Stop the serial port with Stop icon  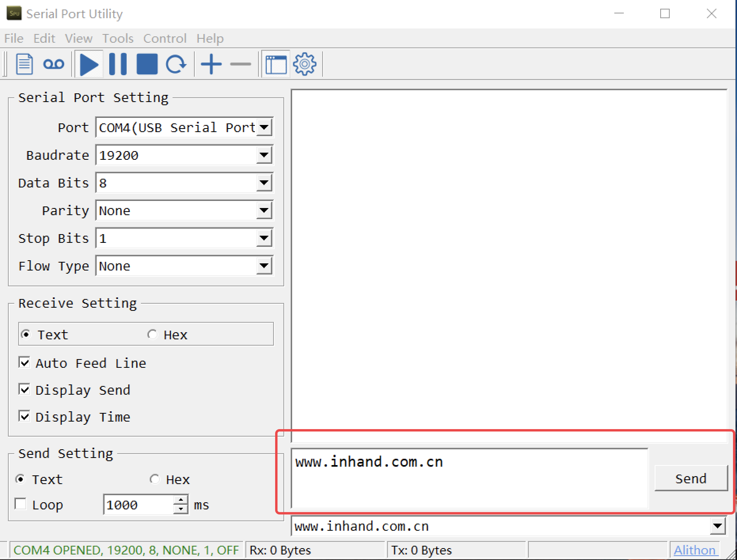pyautogui.click(x=147, y=64)
